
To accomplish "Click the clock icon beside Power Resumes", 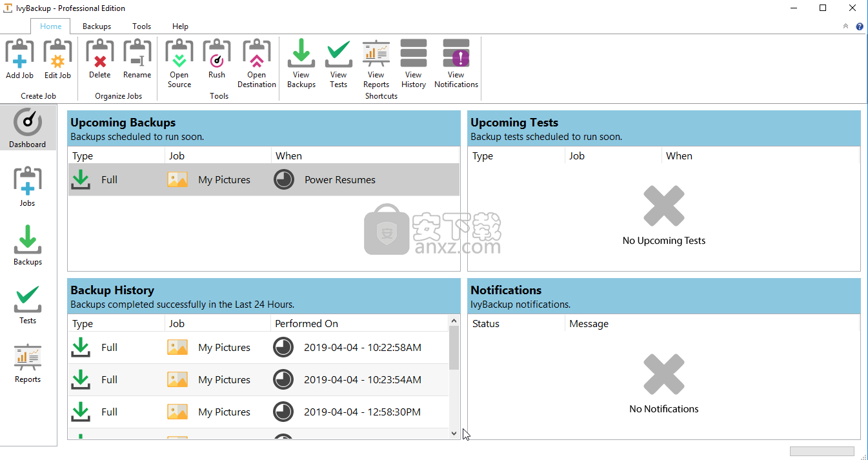I will point(284,179).
